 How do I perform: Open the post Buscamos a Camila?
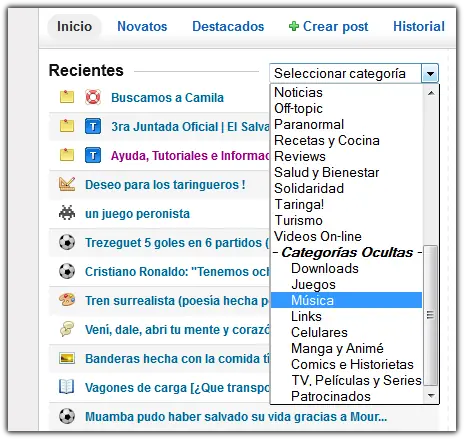[167, 98]
